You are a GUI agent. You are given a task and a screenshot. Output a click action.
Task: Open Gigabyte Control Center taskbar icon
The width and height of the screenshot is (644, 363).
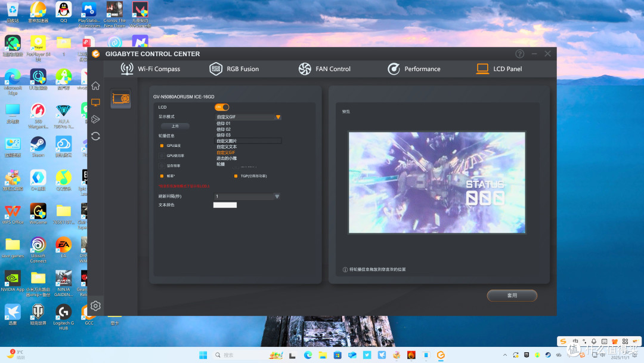[x=441, y=355]
